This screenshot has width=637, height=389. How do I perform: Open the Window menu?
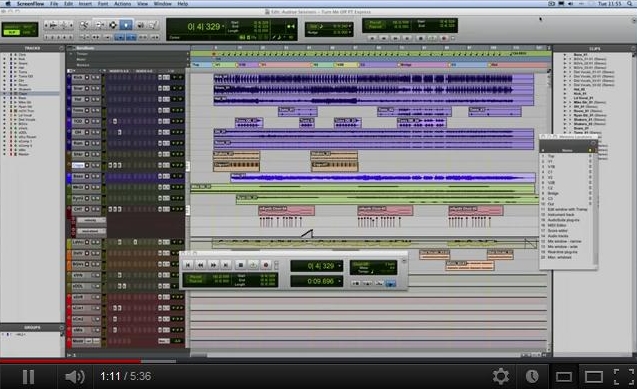[x=162, y=4]
